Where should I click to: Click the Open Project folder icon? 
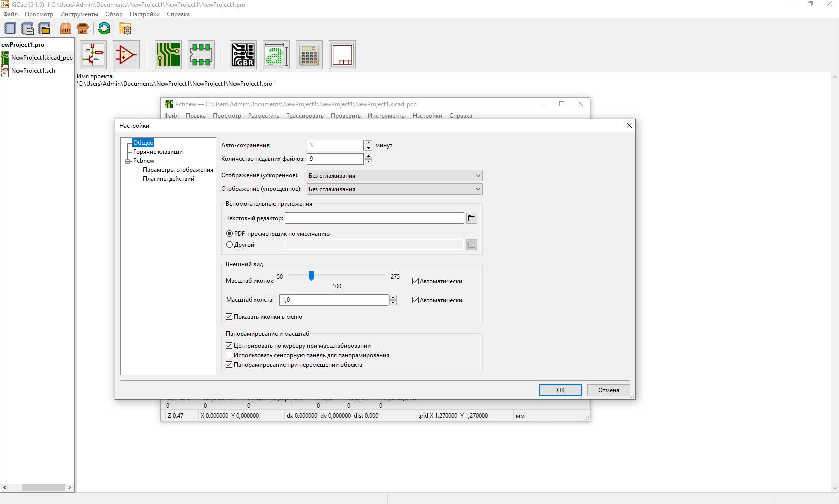tap(44, 29)
